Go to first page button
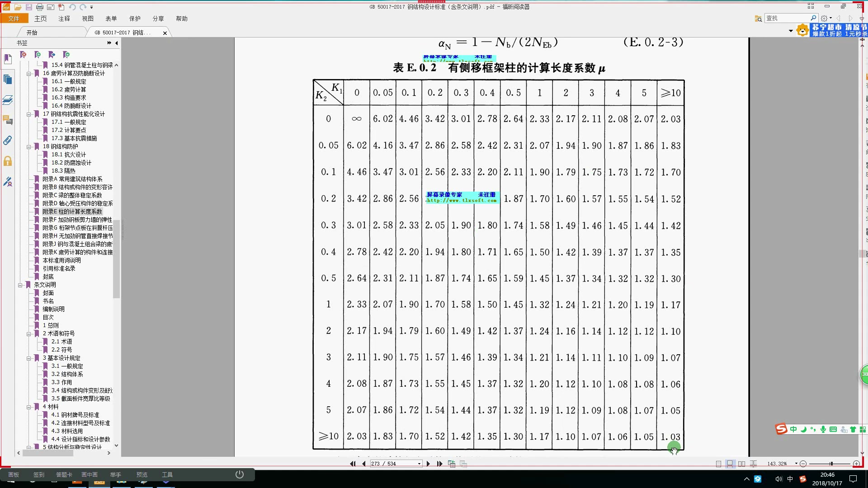Screen dimensions: 868x488 353,464
